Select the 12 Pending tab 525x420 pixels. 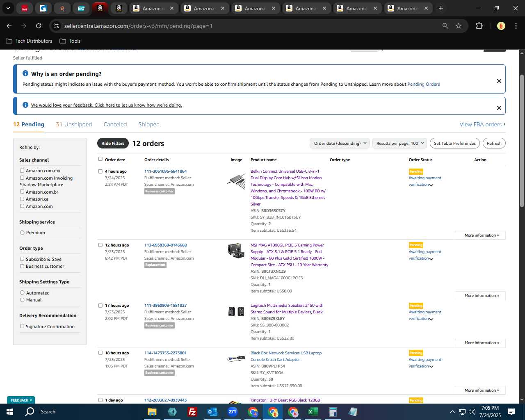pos(29,124)
